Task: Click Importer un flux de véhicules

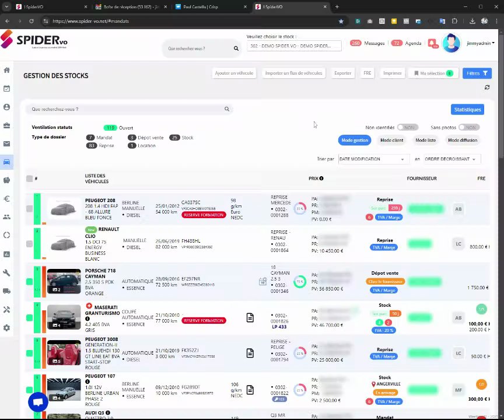Action: tap(293, 73)
